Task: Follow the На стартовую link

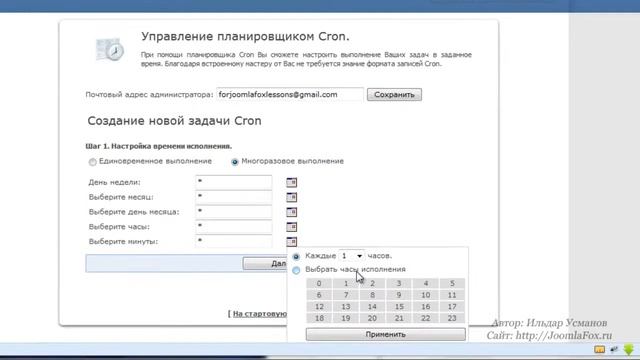Action: click(x=260, y=314)
